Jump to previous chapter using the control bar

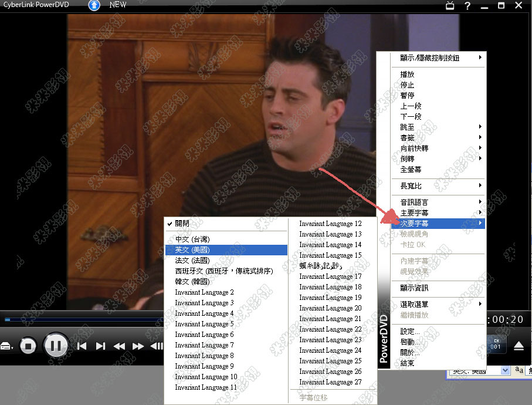click(x=82, y=346)
